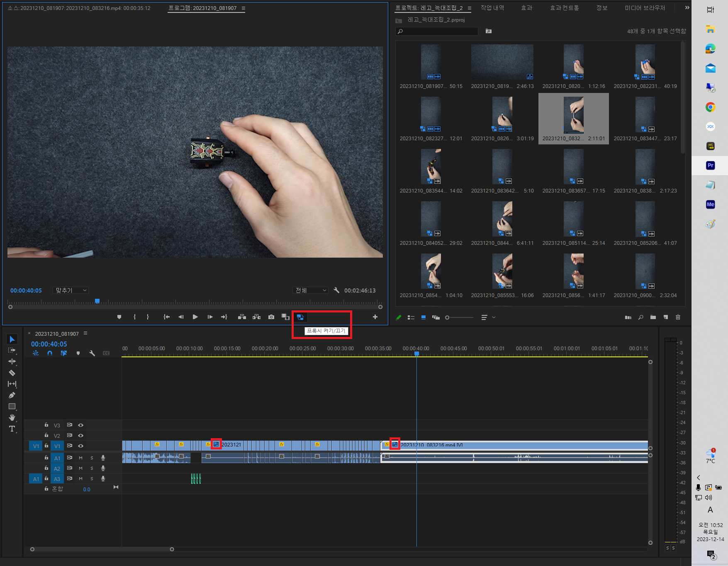The image size is (728, 566).
Task: Open Adobe Media Encoder from taskbar
Action: 710,205
